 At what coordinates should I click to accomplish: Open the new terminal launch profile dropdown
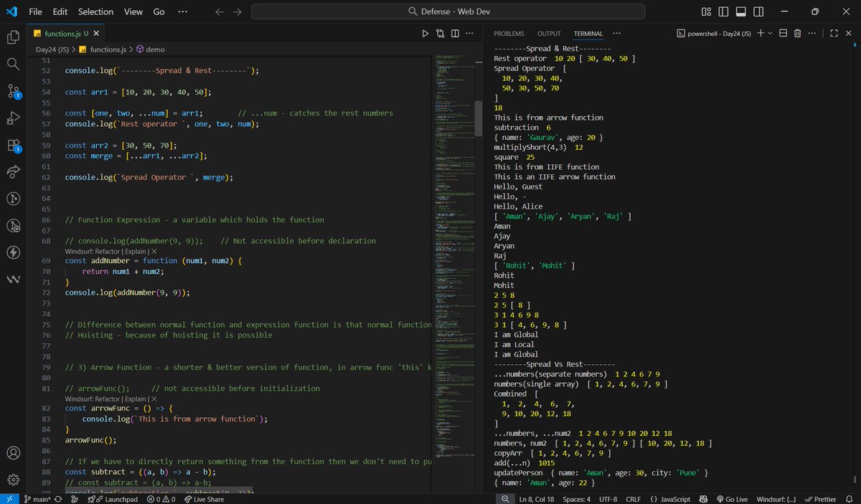point(770,33)
